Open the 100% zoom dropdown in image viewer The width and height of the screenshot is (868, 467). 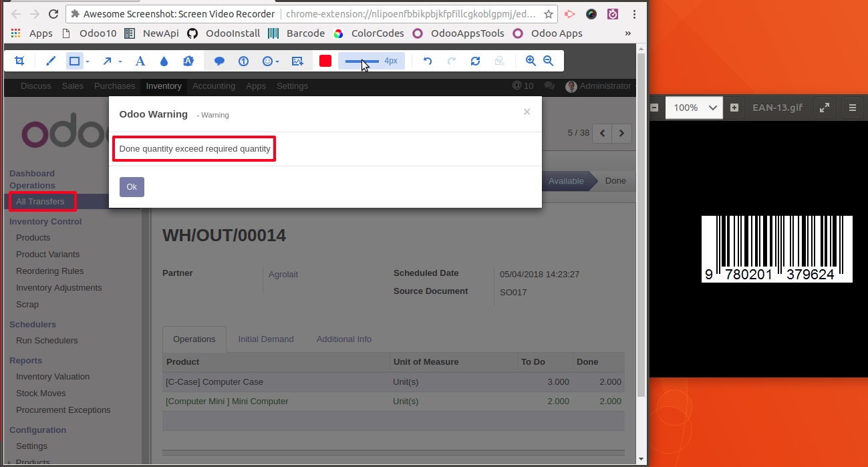pyautogui.click(x=694, y=108)
